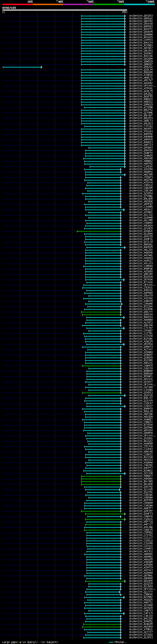157x644 pixels.
Task: Open hit UniRef100_B9PD83
Action: [x=141, y=26]
